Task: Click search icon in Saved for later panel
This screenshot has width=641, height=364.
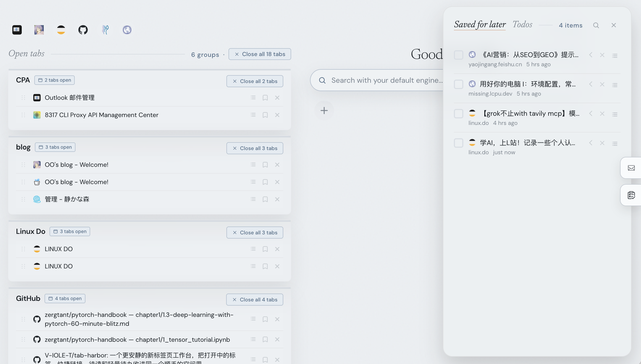Action: (x=596, y=25)
